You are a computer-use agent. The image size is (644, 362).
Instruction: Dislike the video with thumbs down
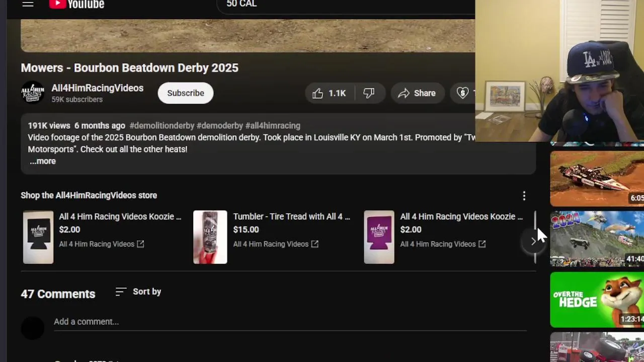pyautogui.click(x=369, y=93)
